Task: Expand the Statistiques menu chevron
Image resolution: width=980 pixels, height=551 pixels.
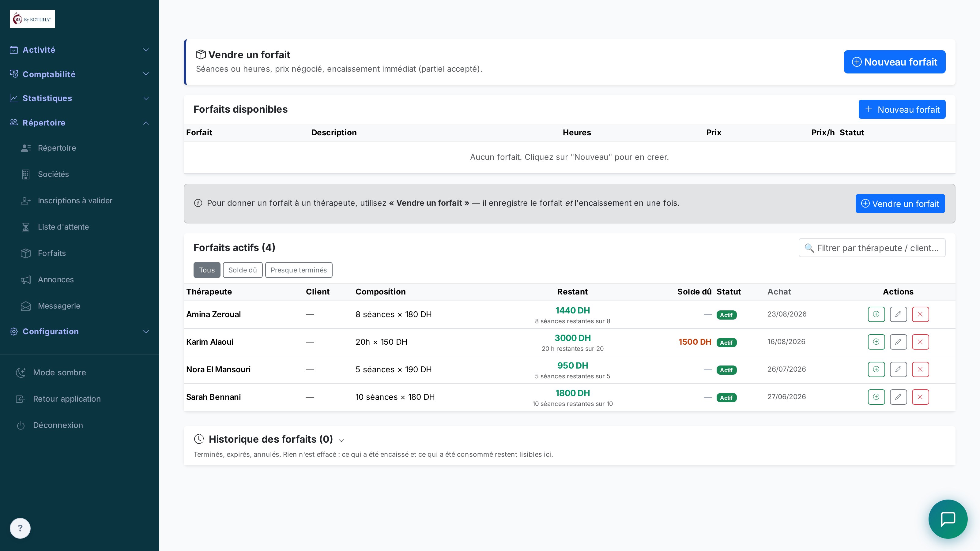Action: tap(146, 98)
